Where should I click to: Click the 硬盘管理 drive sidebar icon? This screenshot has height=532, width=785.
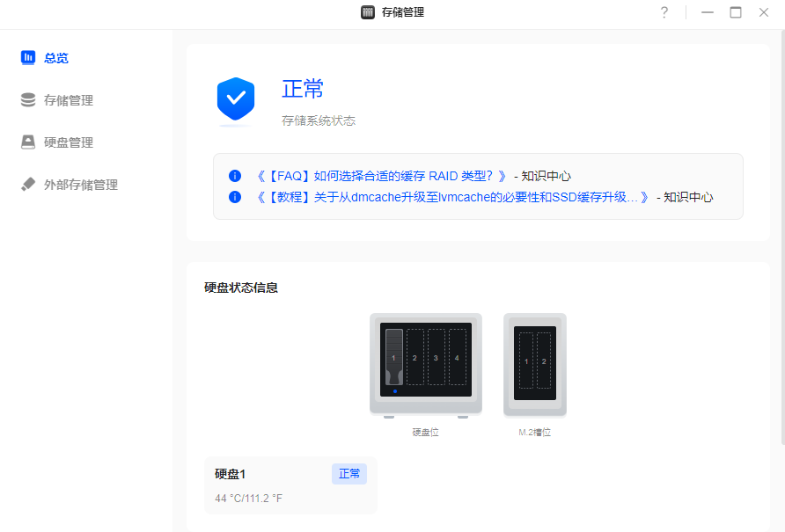pyautogui.click(x=28, y=142)
